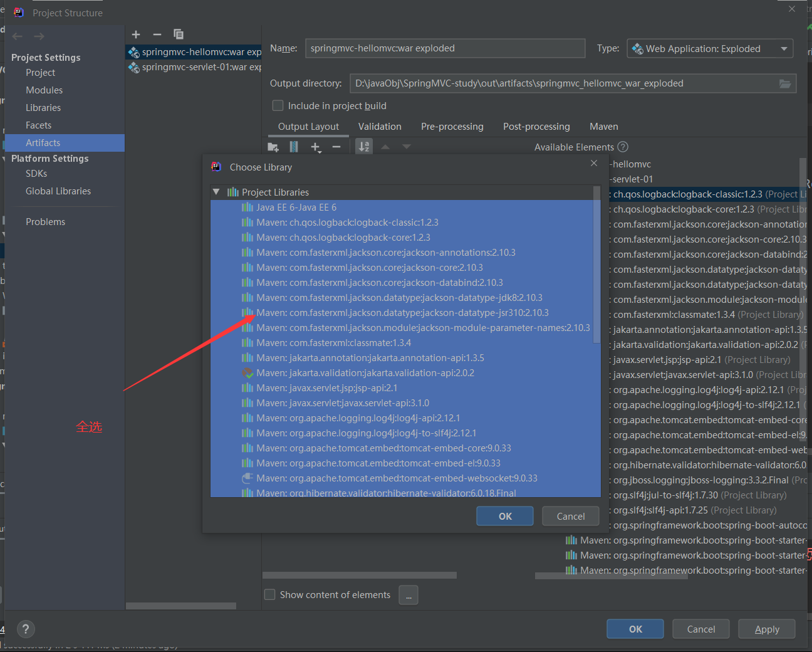Image resolution: width=812 pixels, height=652 pixels.
Task: Switch to the Validation tab
Action: point(380,127)
